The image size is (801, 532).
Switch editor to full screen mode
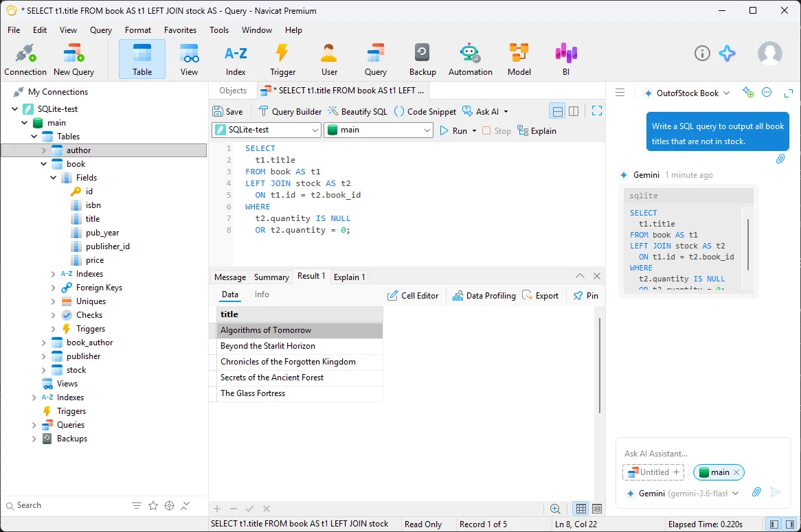[597, 111]
